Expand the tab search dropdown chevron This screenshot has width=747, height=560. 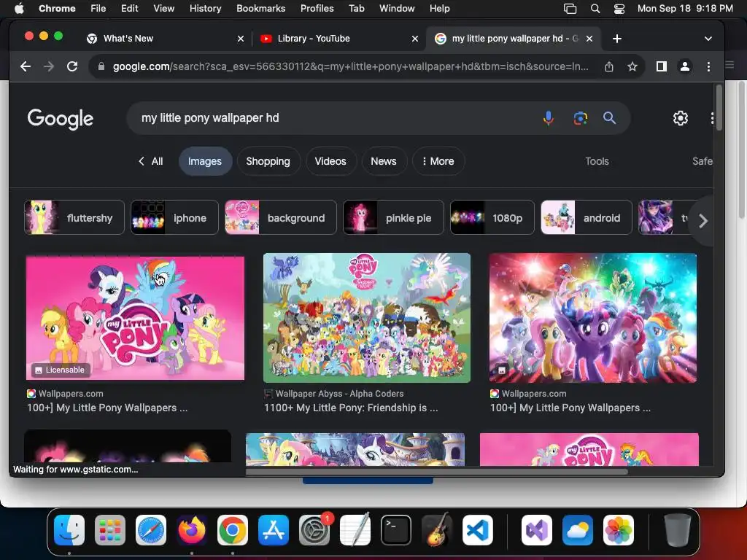click(x=708, y=39)
